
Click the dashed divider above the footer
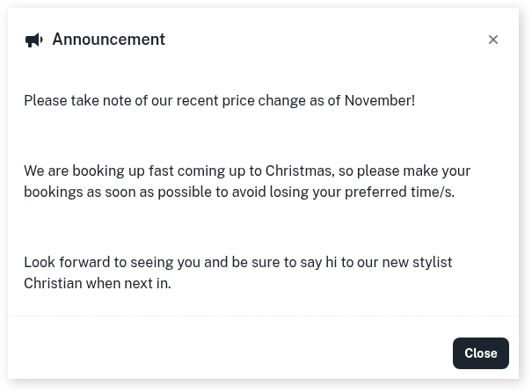pyautogui.click(x=264, y=316)
